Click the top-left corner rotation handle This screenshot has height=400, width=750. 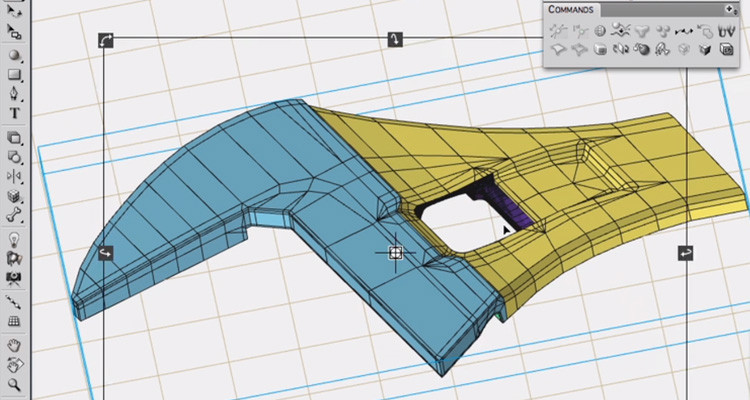106,40
